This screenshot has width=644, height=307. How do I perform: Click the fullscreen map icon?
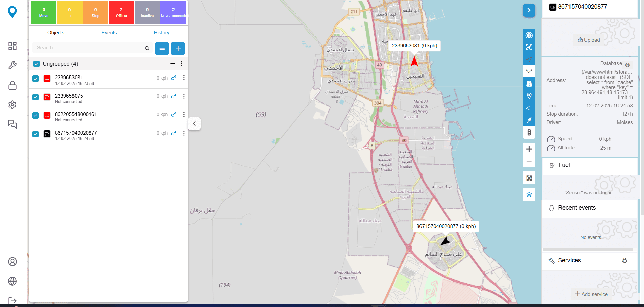pos(529,178)
